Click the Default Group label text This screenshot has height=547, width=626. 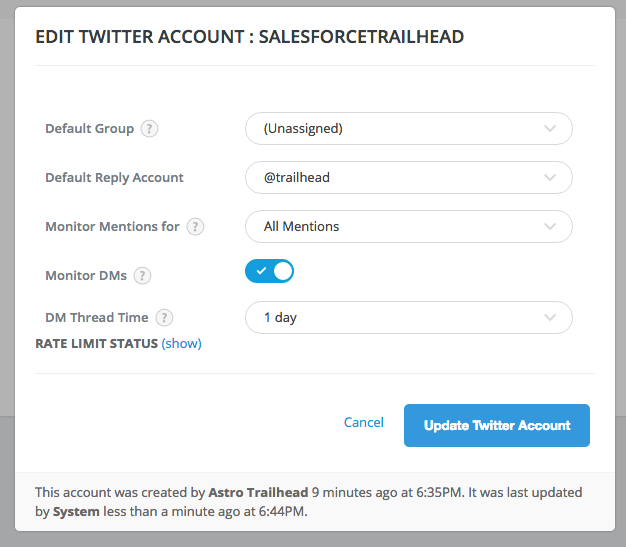coord(89,129)
